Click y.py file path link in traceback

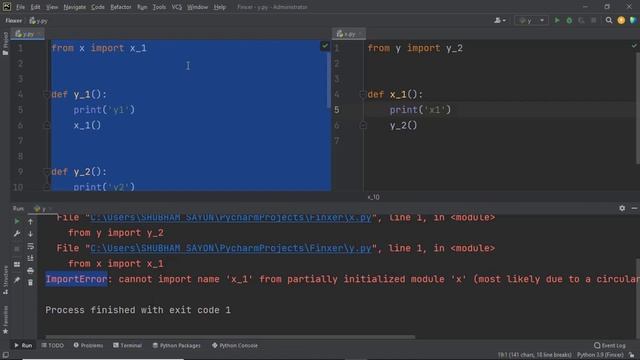[231, 248]
